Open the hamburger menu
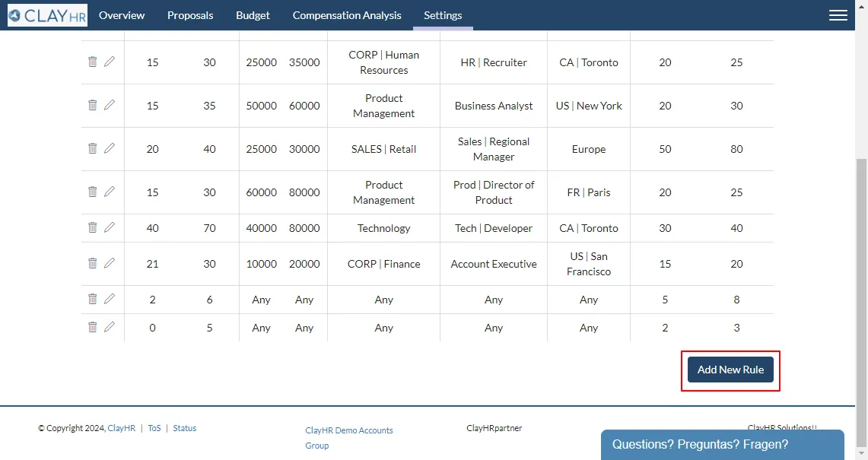 coord(838,15)
